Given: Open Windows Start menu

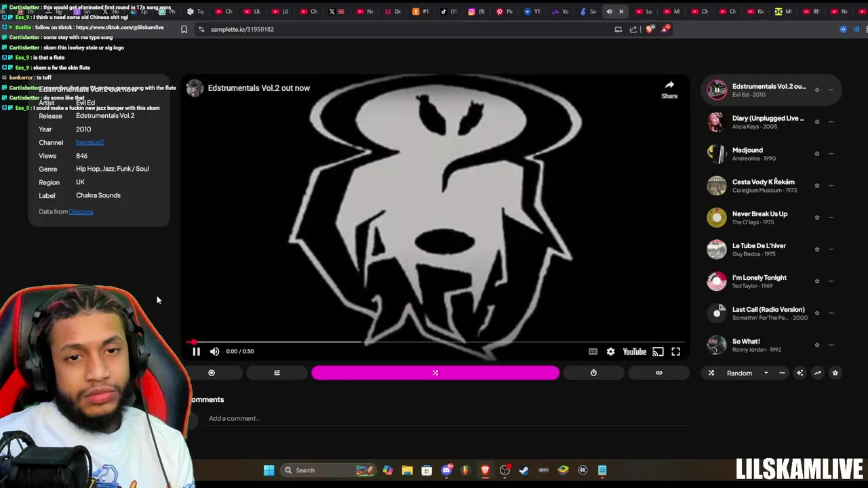Looking at the screenshot, I should (x=269, y=470).
